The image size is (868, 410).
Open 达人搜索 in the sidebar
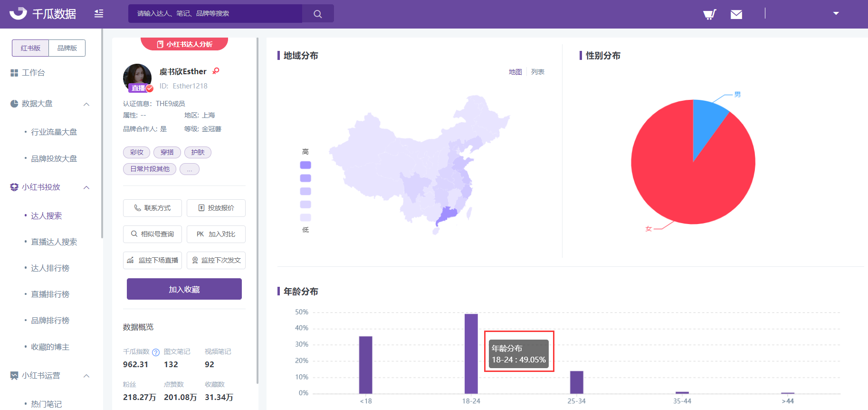click(x=46, y=216)
